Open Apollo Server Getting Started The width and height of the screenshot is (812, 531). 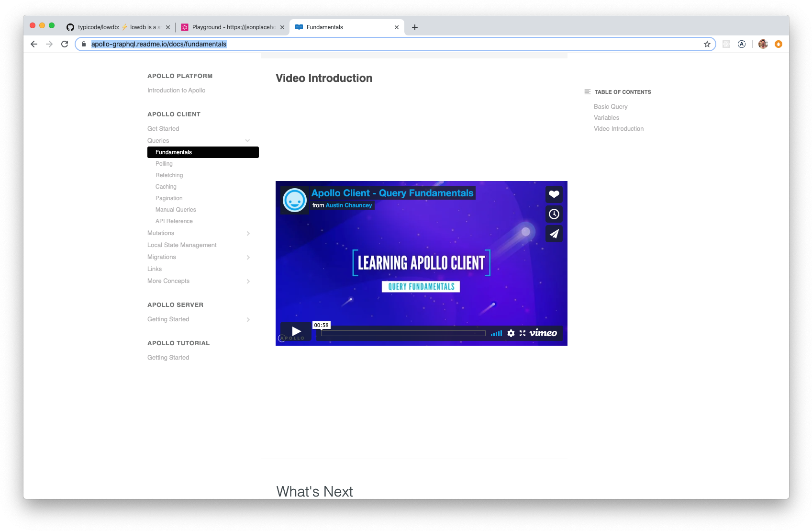168,319
